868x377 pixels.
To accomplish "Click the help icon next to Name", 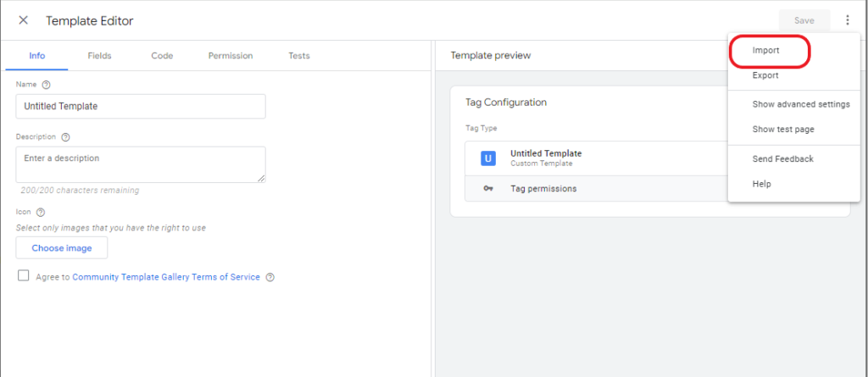I will click(x=46, y=85).
